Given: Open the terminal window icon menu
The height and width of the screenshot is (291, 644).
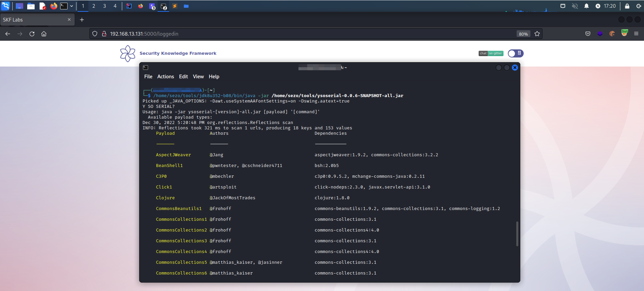Looking at the screenshot, I should coord(146,68).
